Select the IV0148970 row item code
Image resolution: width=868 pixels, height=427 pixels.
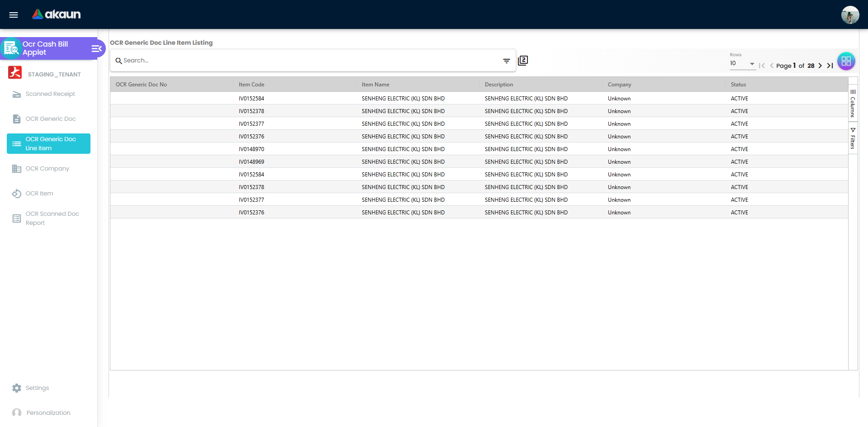251,149
